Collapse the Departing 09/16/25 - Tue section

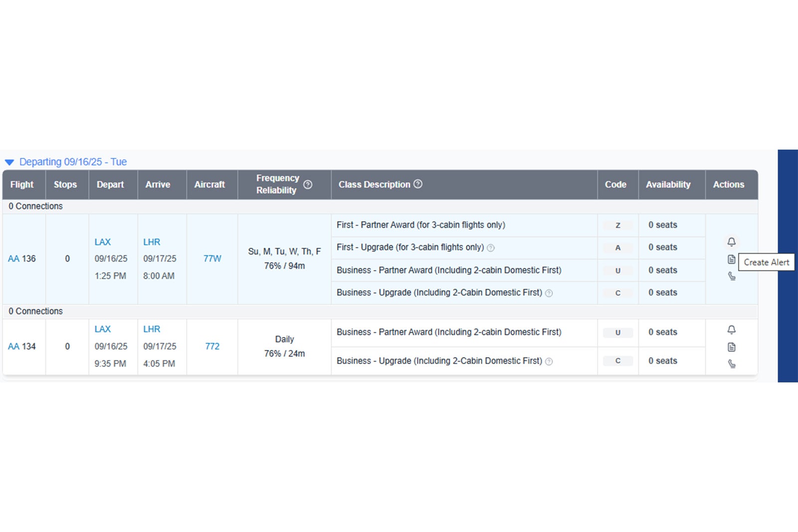click(x=9, y=162)
